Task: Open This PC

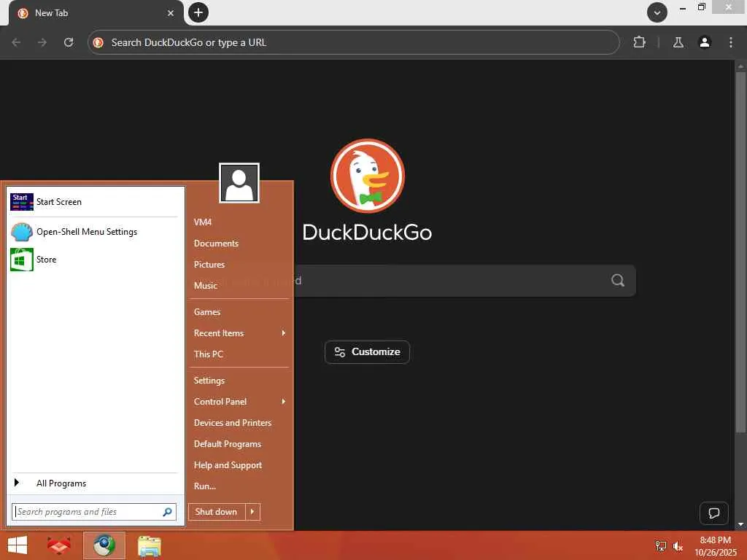Action: pyautogui.click(x=208, y=354)
